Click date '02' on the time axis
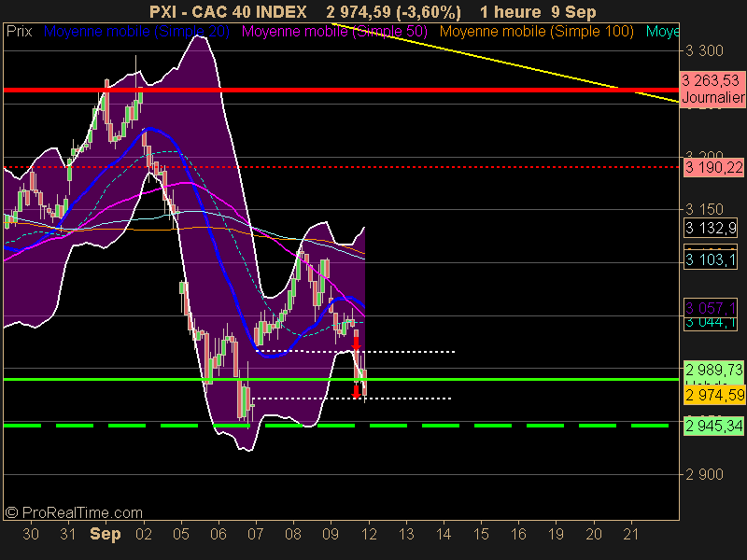Viewport: 747px width, 560px height. coord(144,534)
